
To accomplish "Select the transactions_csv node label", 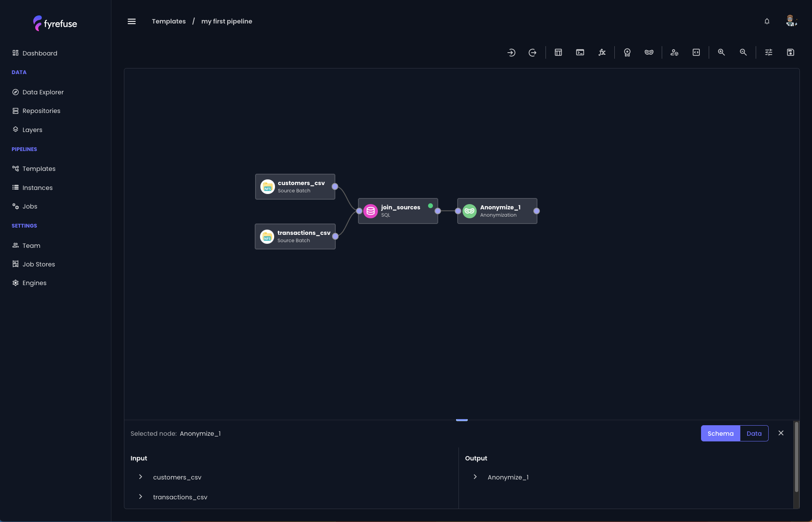I will pos(304,233).
